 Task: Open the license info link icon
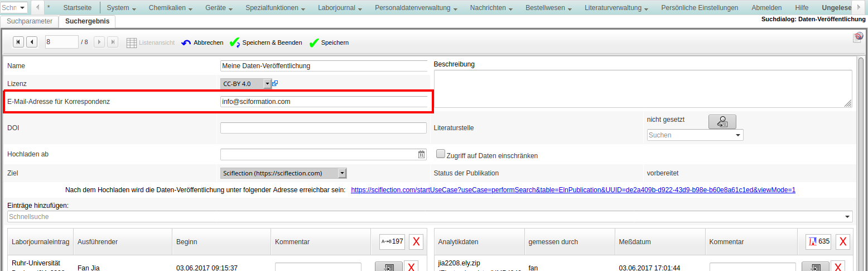click(275, 83)
